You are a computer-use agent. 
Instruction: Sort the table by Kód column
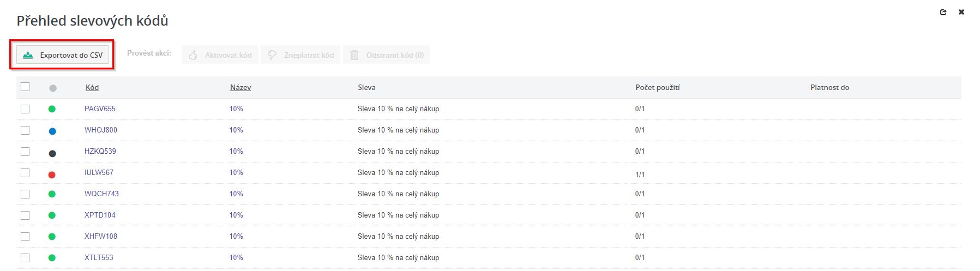(92, 87)
